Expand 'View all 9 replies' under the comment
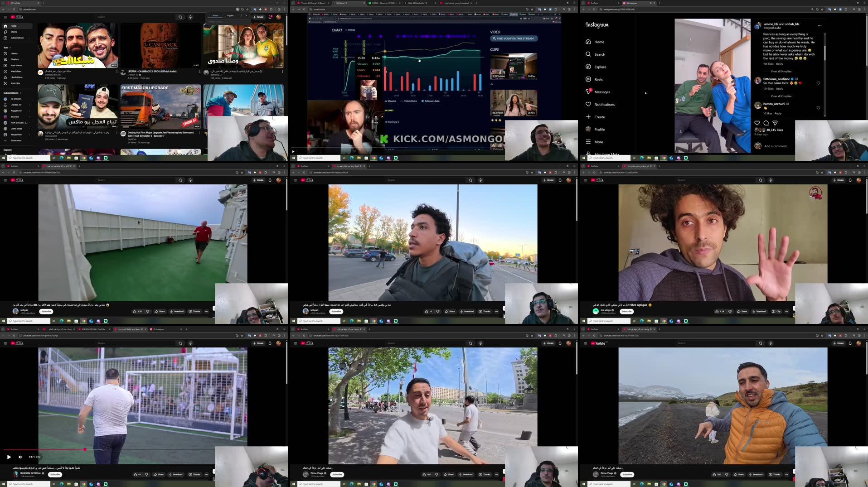The height and width of the screenshot is (487, 868). click(x=781, y=71)
